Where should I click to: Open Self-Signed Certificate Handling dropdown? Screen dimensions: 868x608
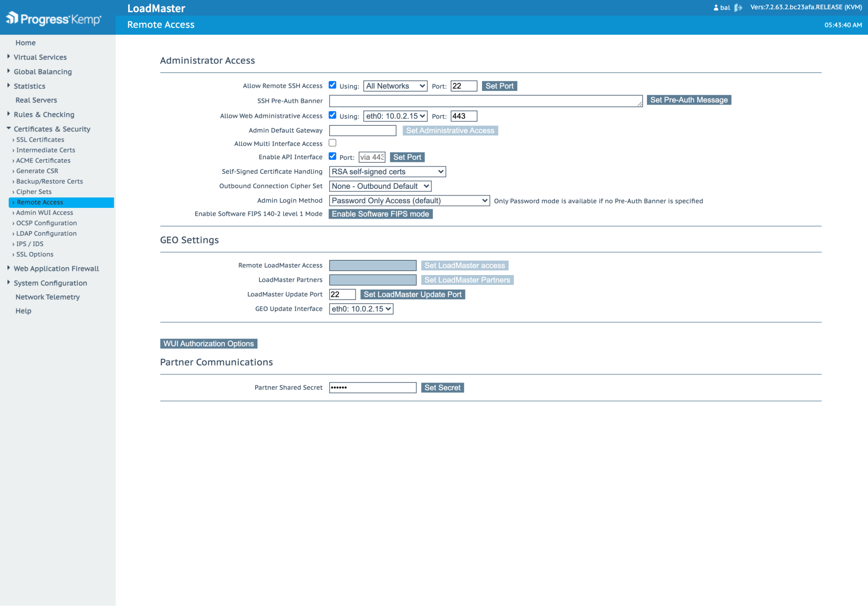pos(388,172)
